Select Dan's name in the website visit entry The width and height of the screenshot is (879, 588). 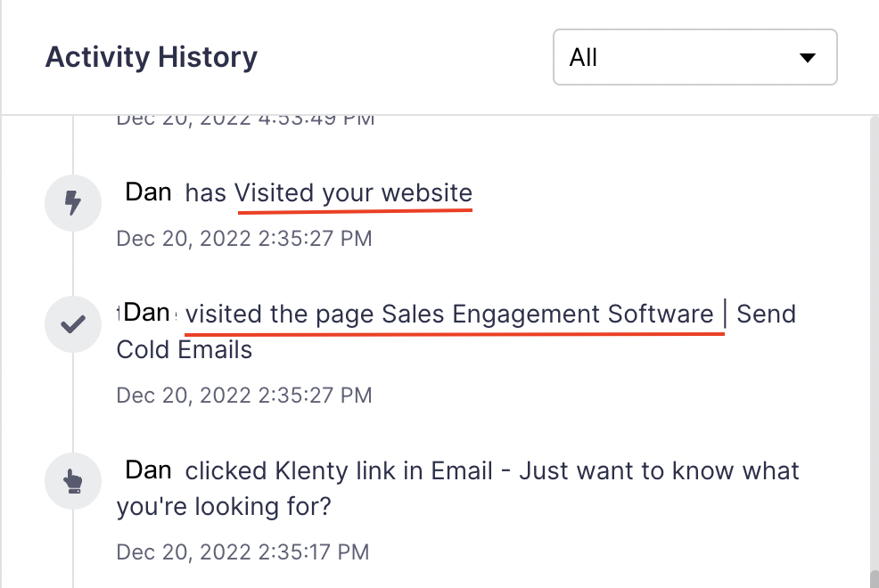(x=149, y=192)
